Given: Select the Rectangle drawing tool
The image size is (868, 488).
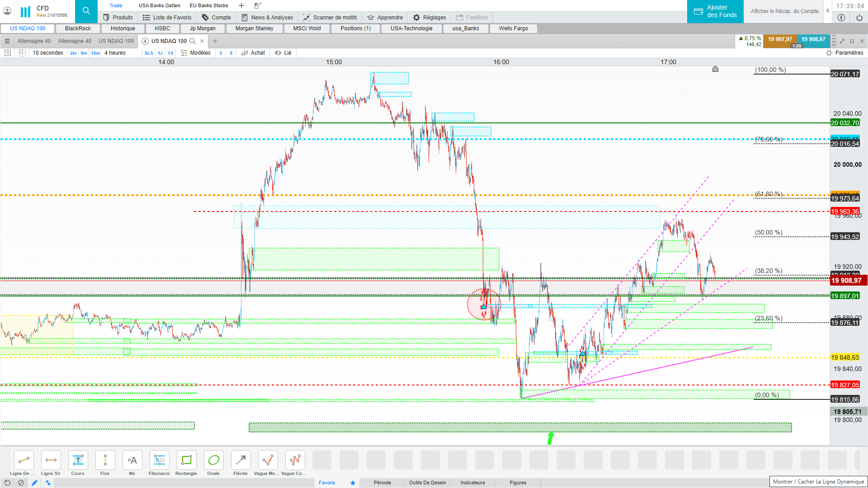Looking at the screenshot, I should (x=186, y=460).
